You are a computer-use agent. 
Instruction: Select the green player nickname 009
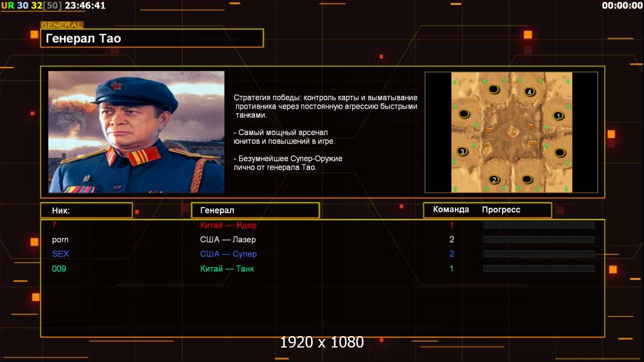pyautogui.click(x=59, y=268)
